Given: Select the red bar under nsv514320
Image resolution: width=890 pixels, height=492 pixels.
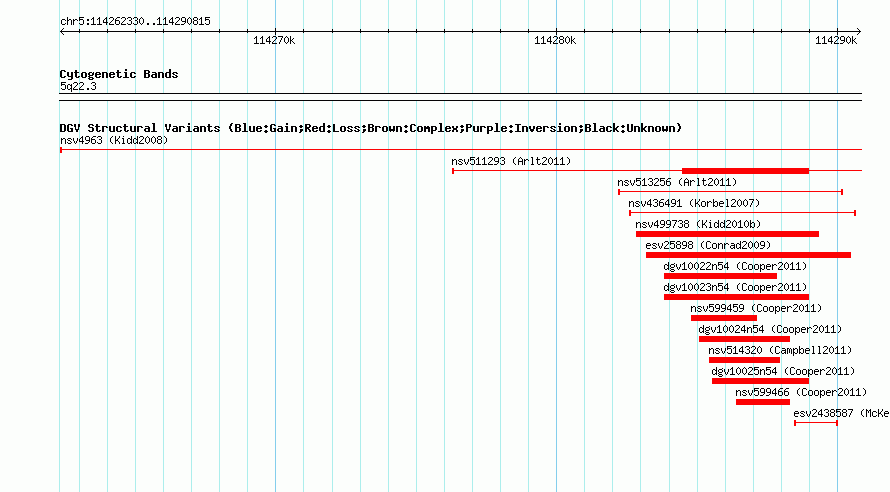Looking at the screenshot, I should [x=744, y=360].
